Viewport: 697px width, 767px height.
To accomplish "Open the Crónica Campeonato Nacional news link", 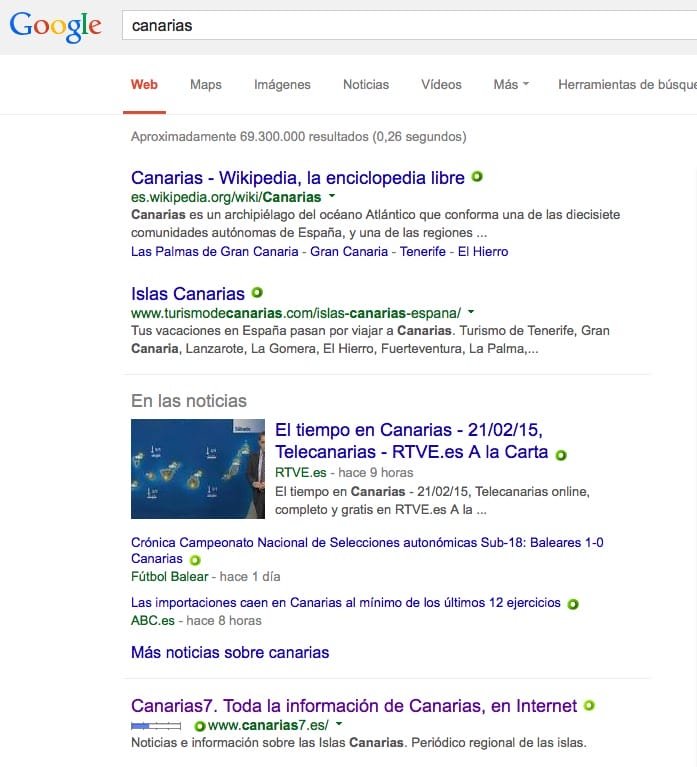I will [367, 550].
